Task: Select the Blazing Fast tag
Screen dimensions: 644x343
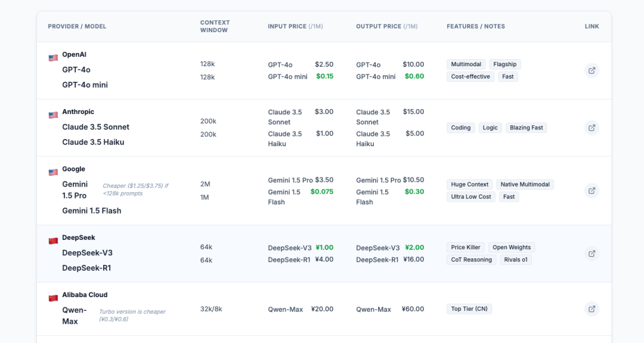Action: tap(526, 128)
